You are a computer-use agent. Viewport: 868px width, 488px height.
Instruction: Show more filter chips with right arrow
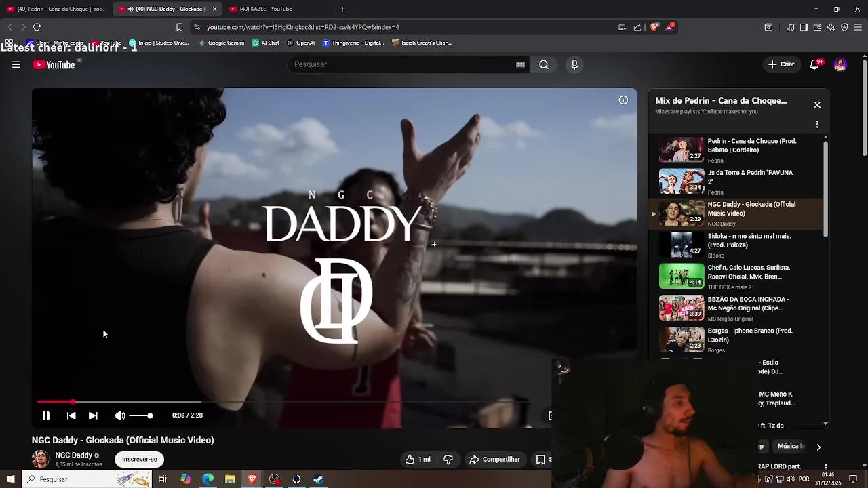click(x=818, y=447)
